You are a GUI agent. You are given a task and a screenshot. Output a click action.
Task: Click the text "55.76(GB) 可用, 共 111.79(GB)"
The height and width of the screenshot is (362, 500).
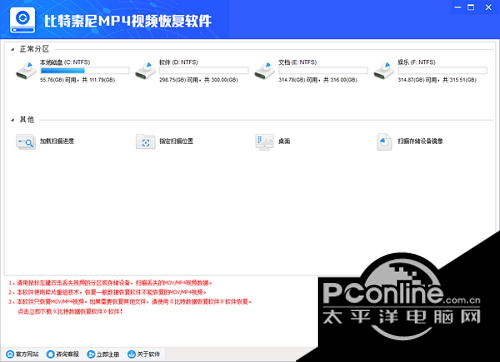(78, 80)
